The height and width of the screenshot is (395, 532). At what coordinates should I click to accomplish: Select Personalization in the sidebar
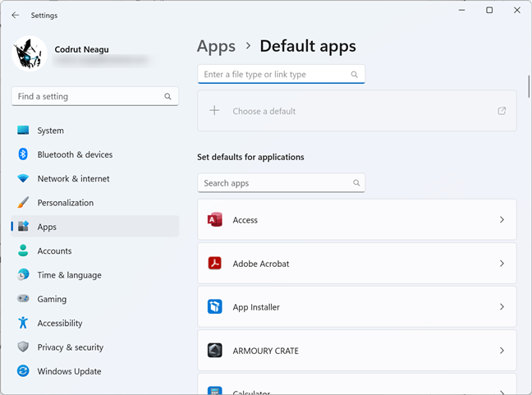pyautogui.click(x=65, y=203)
